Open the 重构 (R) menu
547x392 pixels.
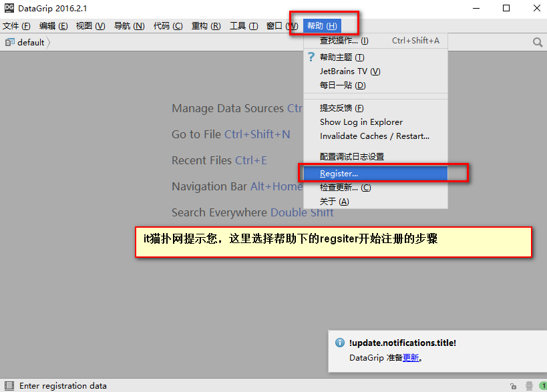click(206, 26)
